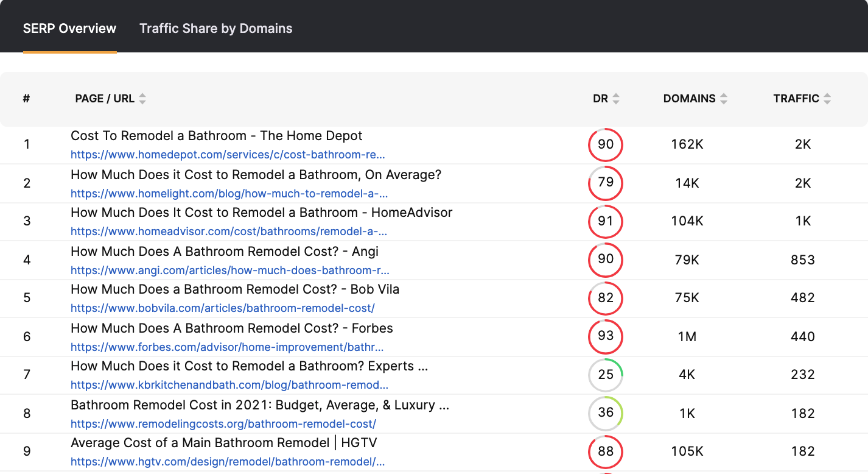
Task: Click DR 79 gauge for HomeLight row
Action: point(606,183)
